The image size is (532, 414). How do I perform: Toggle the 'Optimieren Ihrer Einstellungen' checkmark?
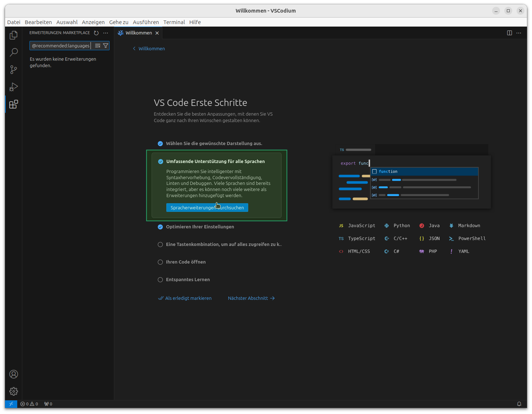point(160,227)
